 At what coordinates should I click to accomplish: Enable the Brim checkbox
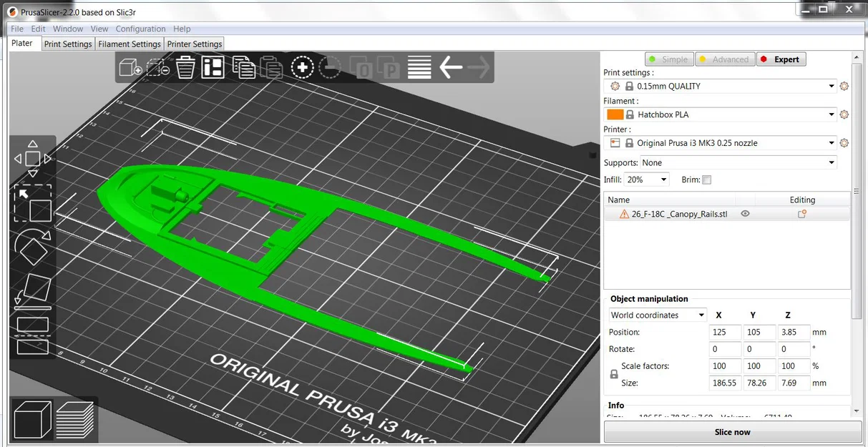[x=707, y=180]
